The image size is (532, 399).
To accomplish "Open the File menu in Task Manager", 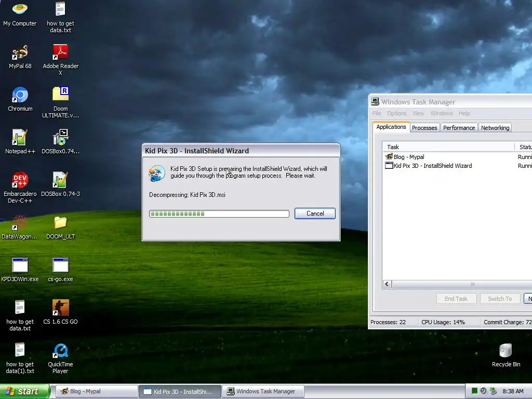I will pyautogui.click(x=377, y=113).
